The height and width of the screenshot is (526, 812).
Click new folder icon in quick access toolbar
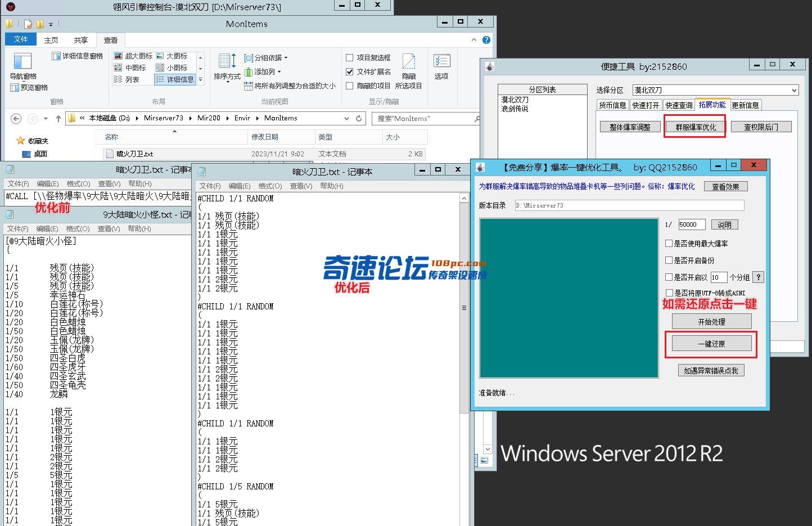[x=40, y=24]
